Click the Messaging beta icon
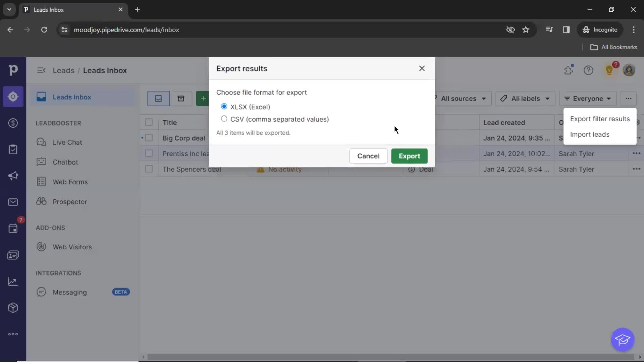The height and width of the screenshot is (362, 644). coord(41,292)
